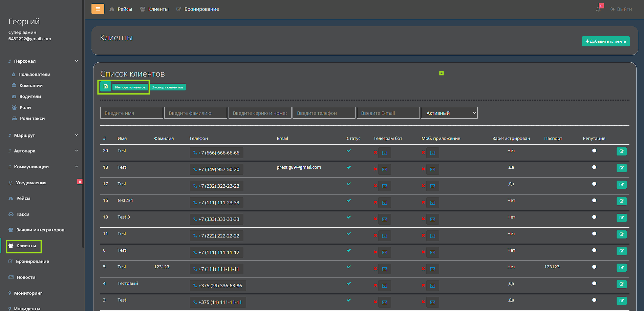
Task: Click the orange hamburger menu button
Action: [98, 9]
